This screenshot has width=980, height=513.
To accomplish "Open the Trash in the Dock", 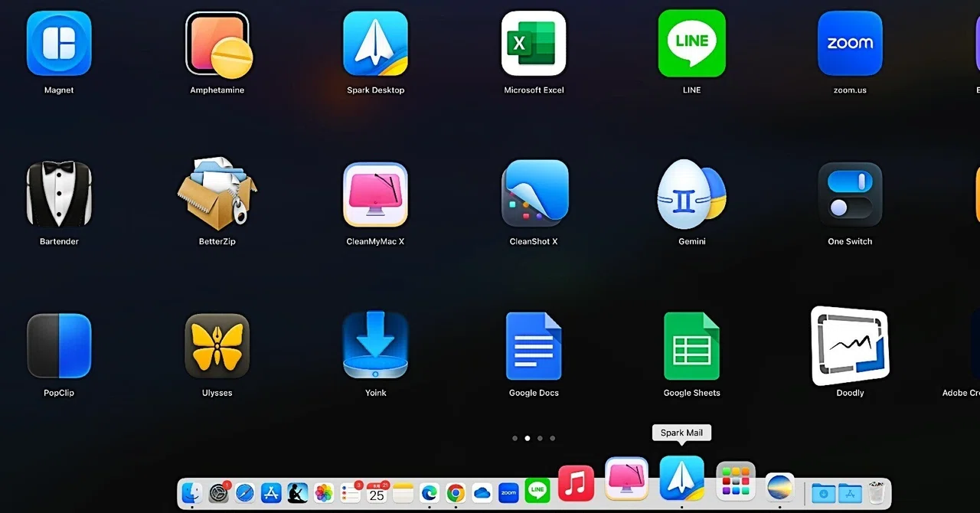I will (876, 493).
